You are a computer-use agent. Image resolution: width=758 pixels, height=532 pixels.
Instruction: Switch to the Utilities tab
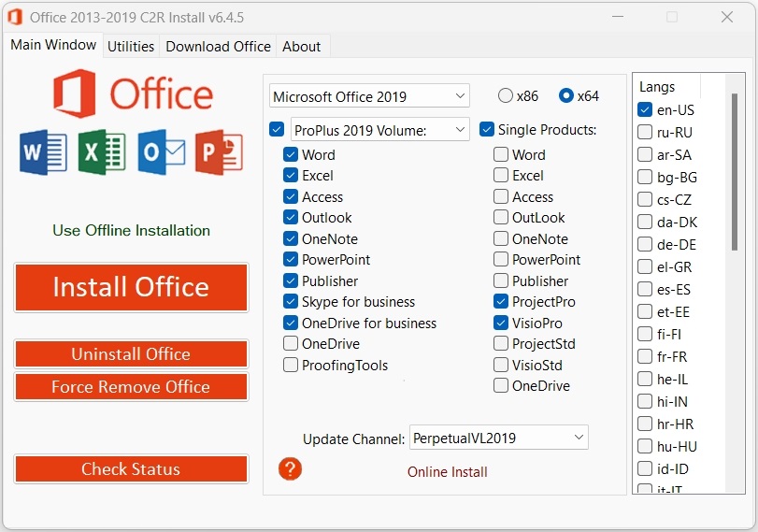(131, 47)
